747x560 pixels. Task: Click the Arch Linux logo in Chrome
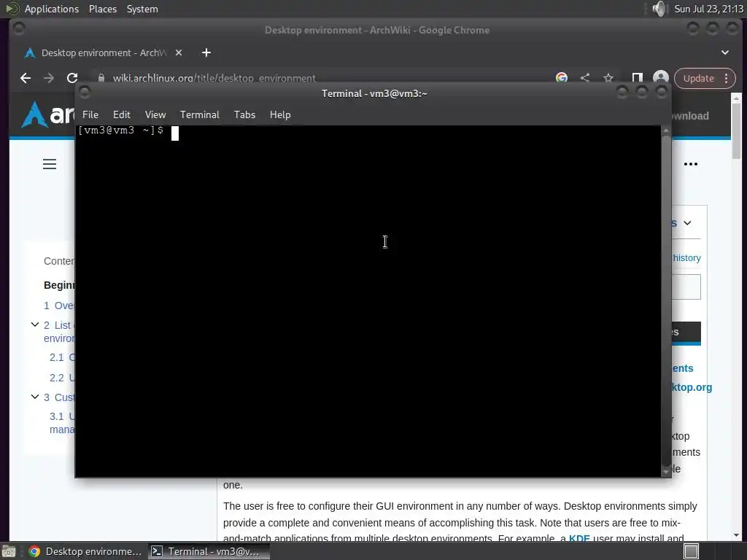pyautogui.click(x=47, y=115)
